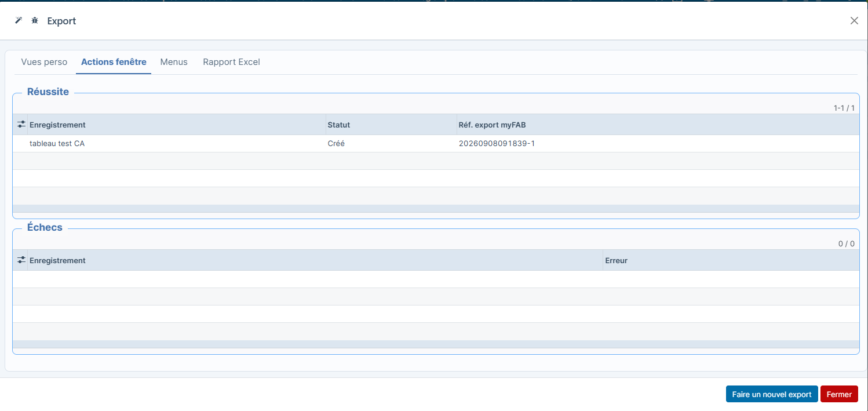Sort by the Statut column header
Image resolution: width=868 pixels, height=411 pixels.
click(x=391, y=125)
